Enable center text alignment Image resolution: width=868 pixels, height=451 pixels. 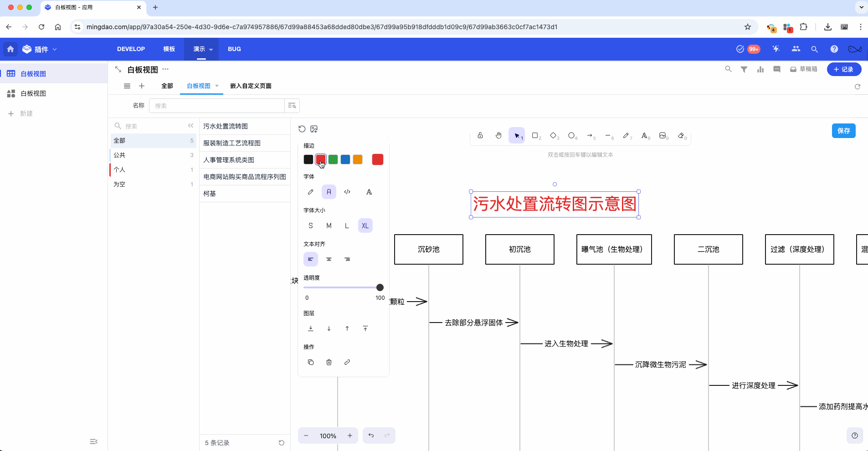pos(329,259)
